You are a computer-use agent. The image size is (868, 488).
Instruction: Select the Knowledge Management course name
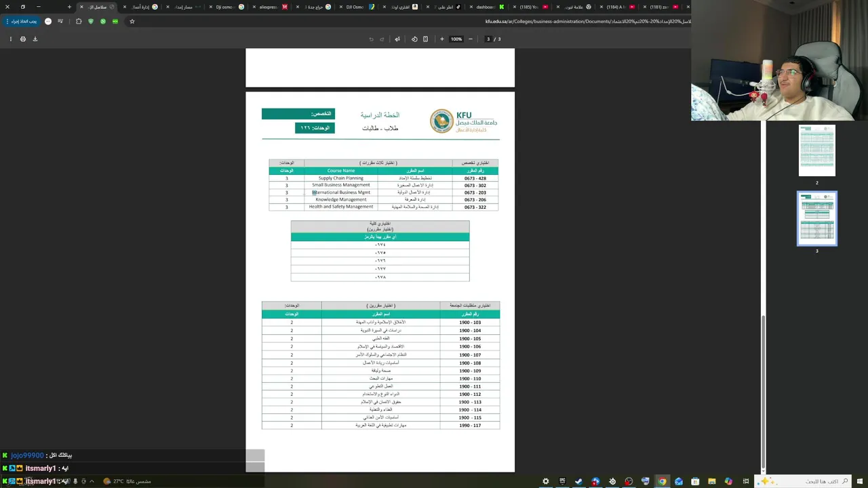(x=341, y=199)
